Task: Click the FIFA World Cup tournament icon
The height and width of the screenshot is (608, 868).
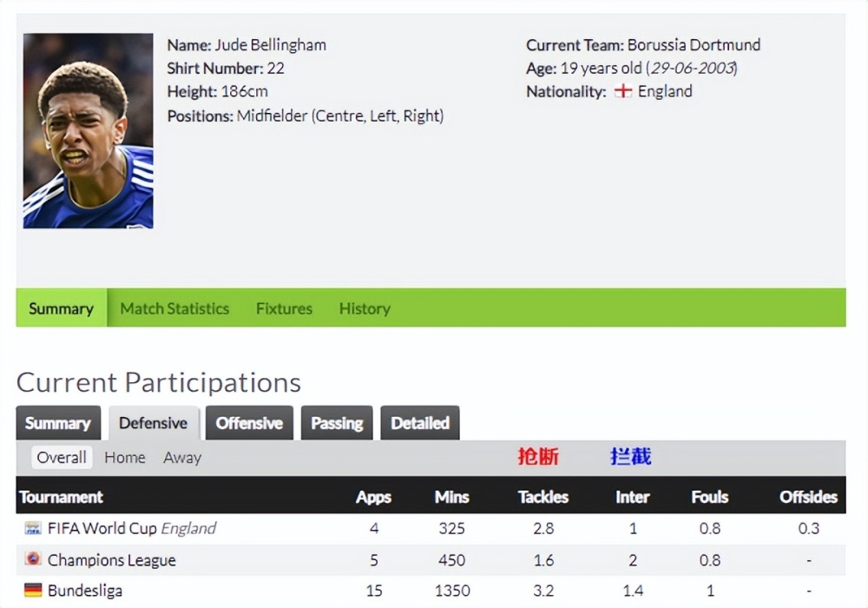Action: [33, 528]
